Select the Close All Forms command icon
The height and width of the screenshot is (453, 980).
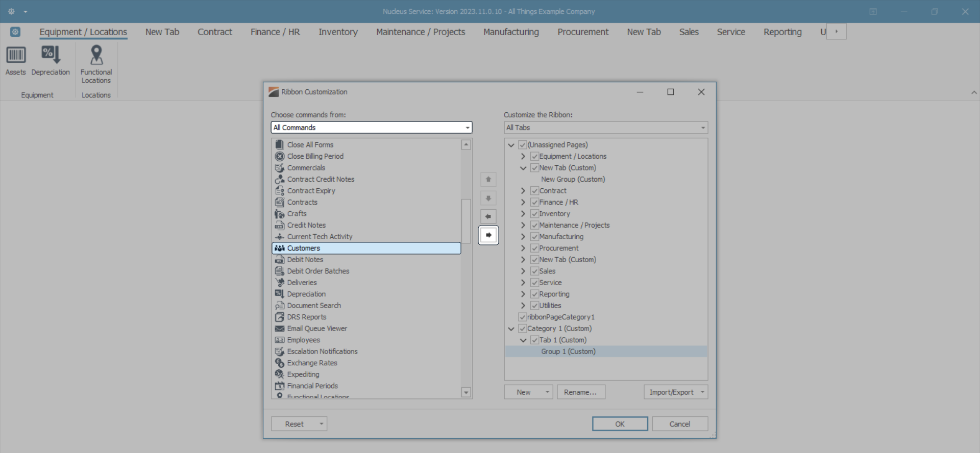(x=280, y=145)
